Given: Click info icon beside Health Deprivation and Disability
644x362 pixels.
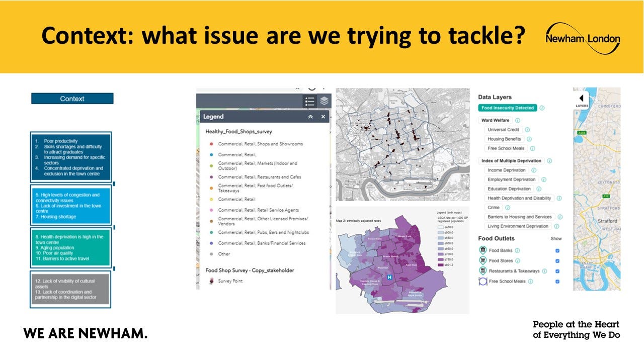Looking at the screenshot, I should pyautogui.click(x=559, y=198).
